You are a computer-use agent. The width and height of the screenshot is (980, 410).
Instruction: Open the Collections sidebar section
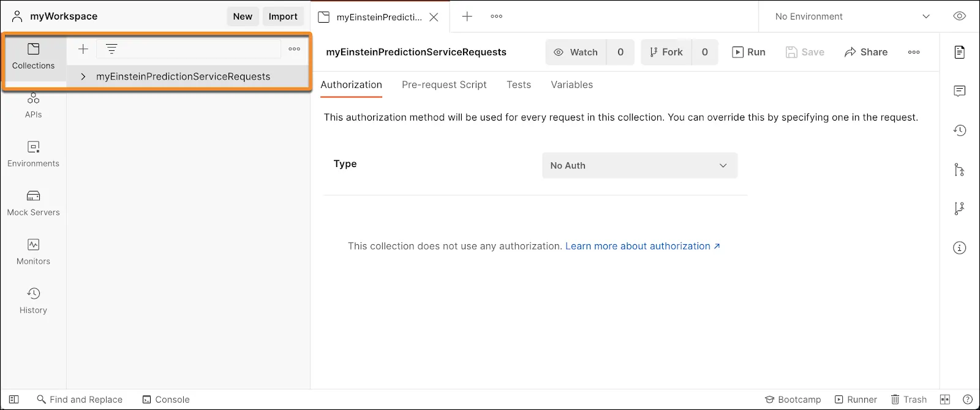point(33,56)
